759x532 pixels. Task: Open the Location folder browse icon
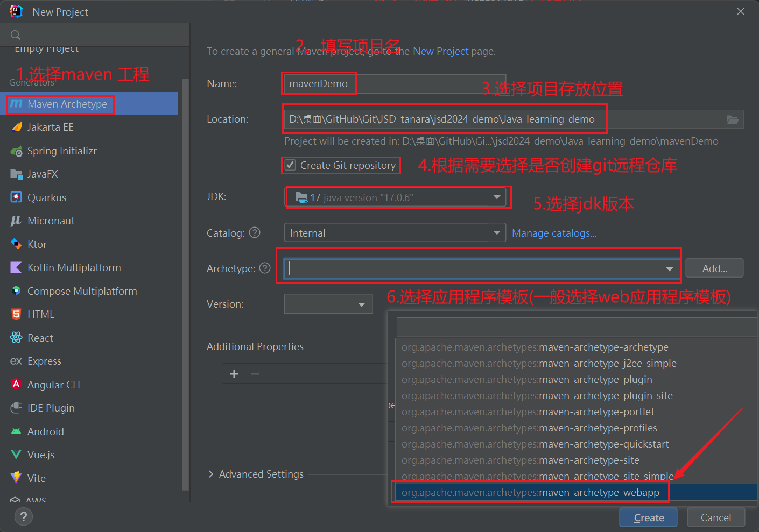[x=733, y=119]
